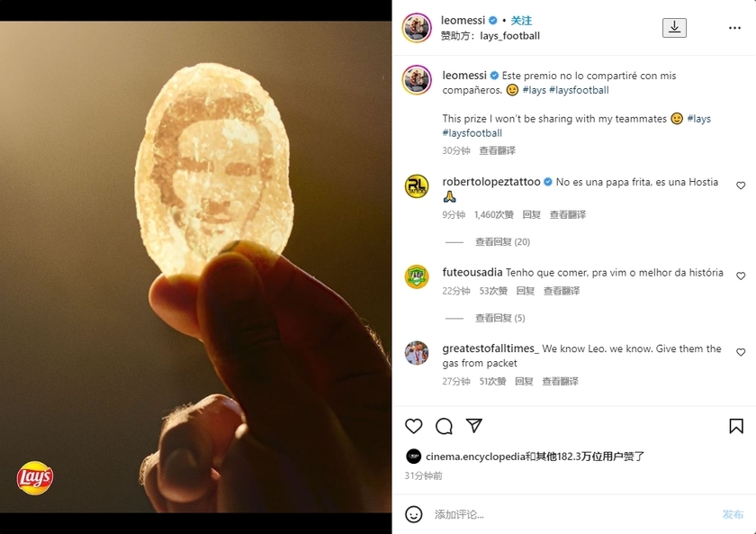Like robertolopeztattoo's comment
Screen dimensions: 756x534
coord(741,186)
